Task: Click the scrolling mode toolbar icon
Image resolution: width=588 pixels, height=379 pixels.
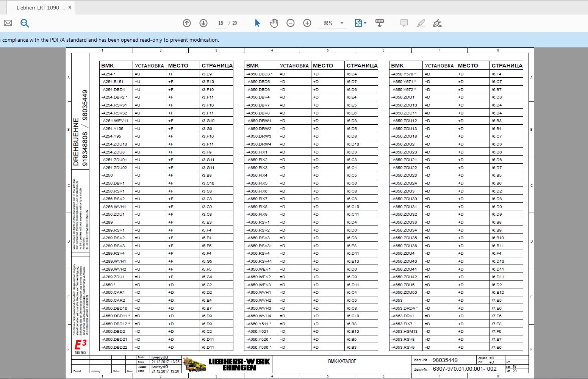Action: [x=379, y=23]
